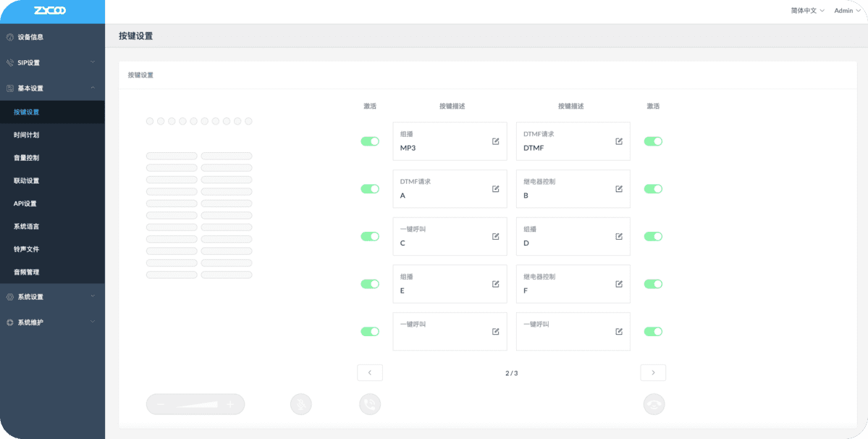Switch off the toggle beside key E
This screenshot has width=868, height=439.
coord(370,284)
